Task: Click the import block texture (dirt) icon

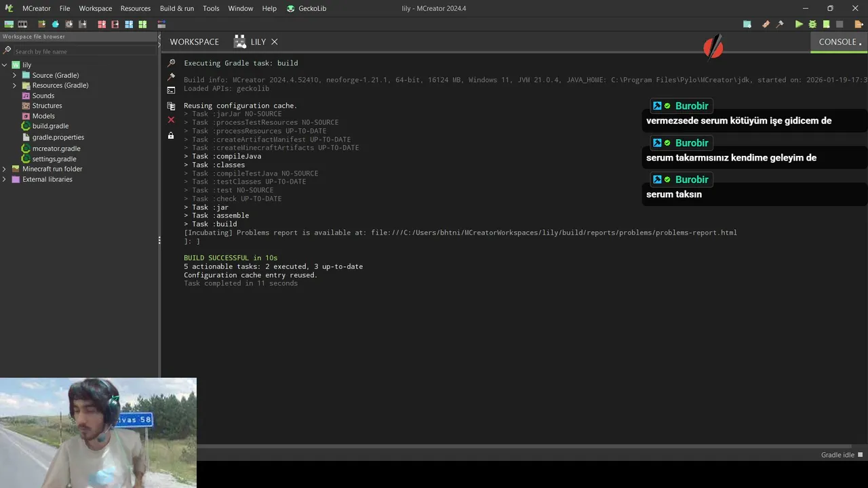Action: [42, 24]
